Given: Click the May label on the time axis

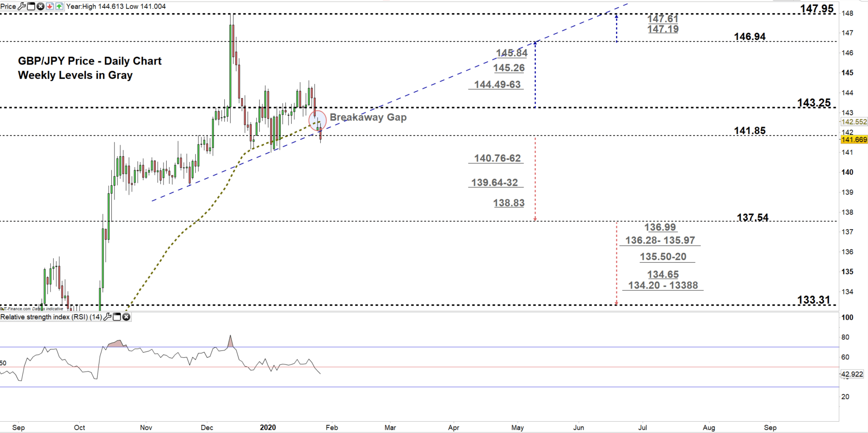Looking at the screenshot, I should click(517, 428).
